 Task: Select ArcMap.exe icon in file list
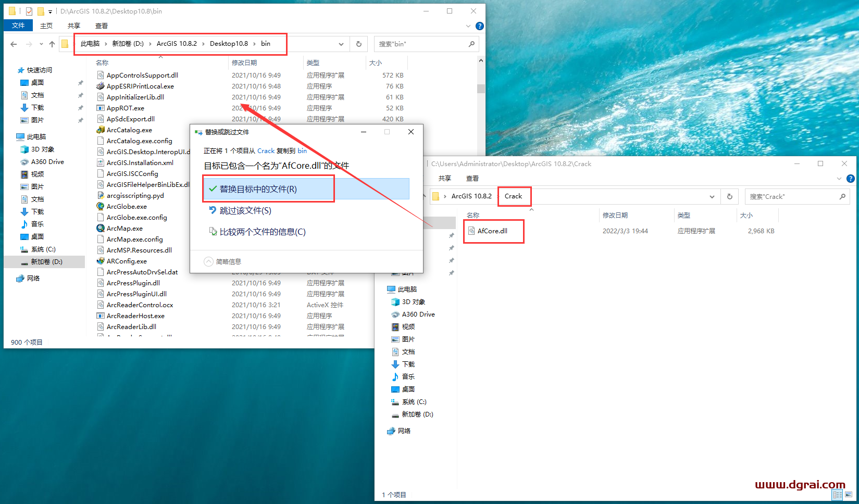[101, 228]
